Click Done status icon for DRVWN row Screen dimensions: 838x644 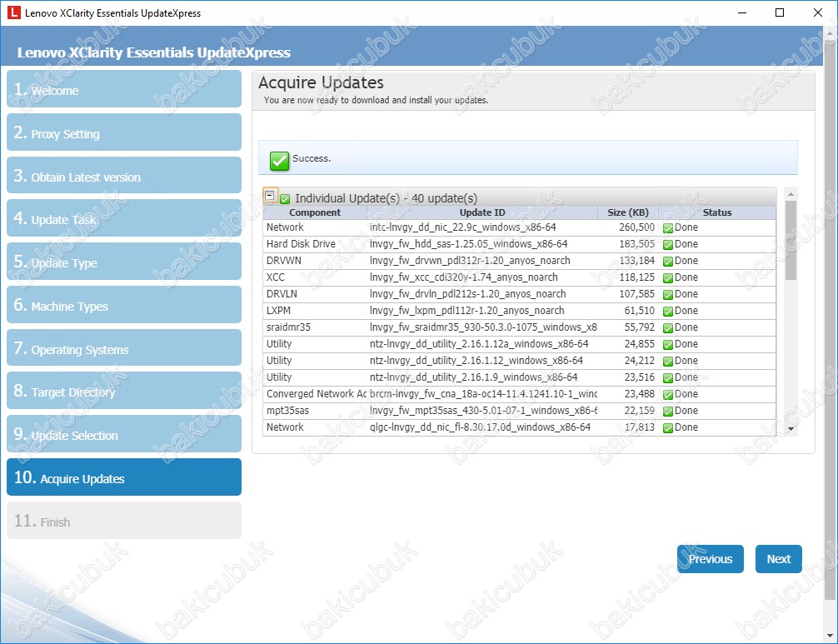tap(667, 262)
